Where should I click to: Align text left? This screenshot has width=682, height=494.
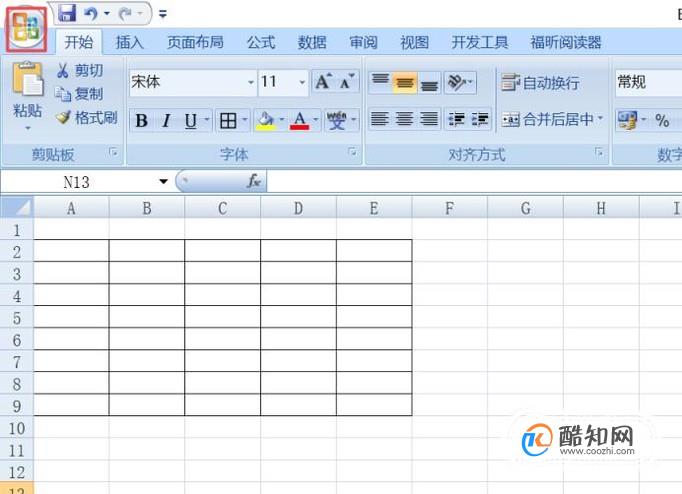tap(380, 119)
